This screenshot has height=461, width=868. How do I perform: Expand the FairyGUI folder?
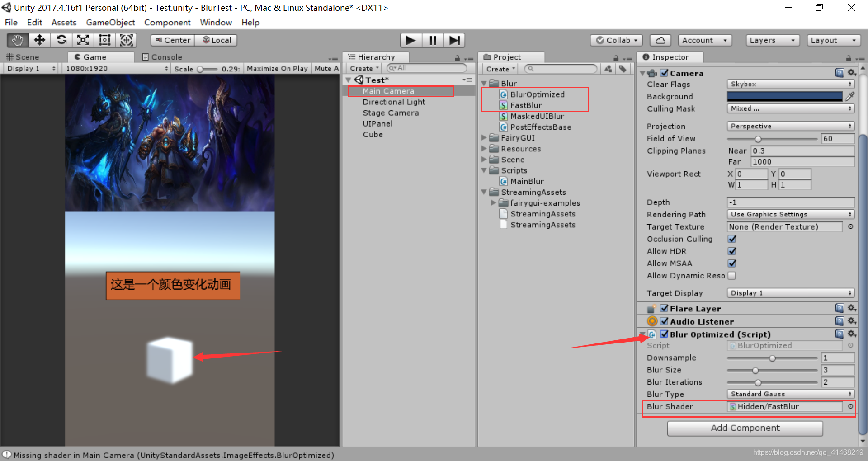pyautogui.click(x=484, y=138)
